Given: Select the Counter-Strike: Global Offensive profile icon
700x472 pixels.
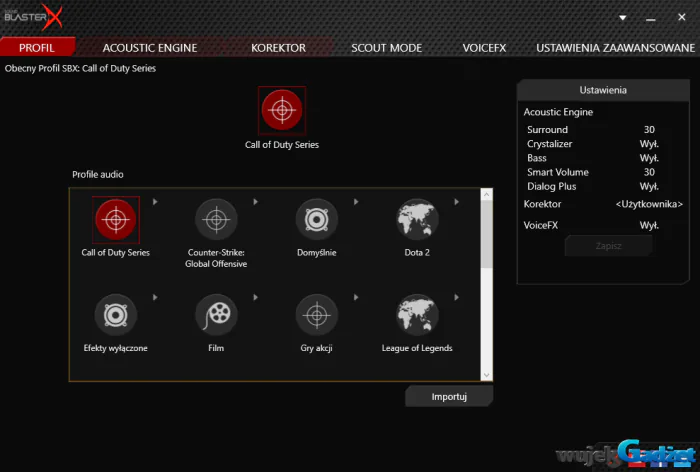Looking at the screenshot, I should pyautogui.click(x=216, y=220).
